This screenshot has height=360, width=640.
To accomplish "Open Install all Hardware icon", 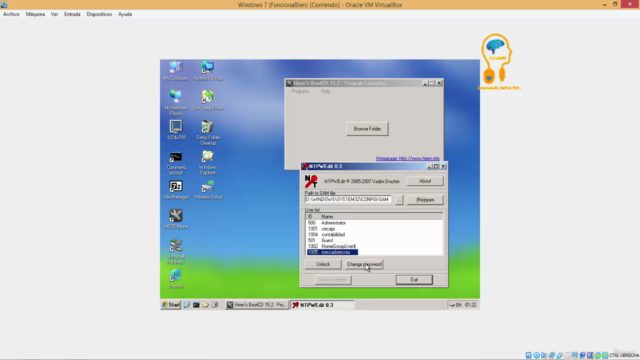I will tap(176, 251).
